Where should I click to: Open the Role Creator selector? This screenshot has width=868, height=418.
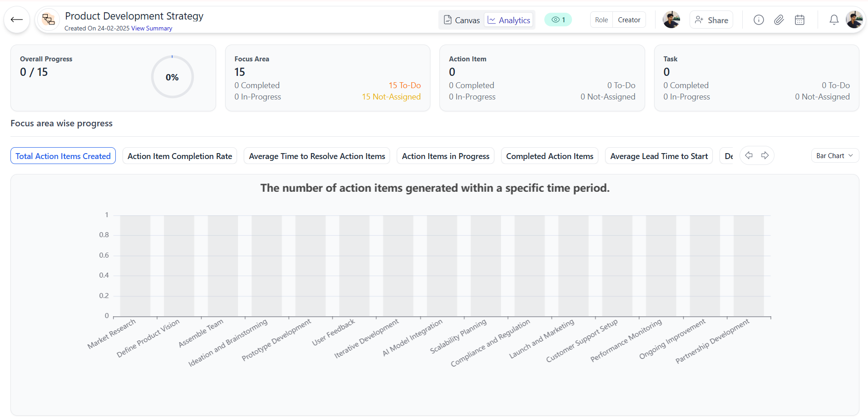[617, 20]
